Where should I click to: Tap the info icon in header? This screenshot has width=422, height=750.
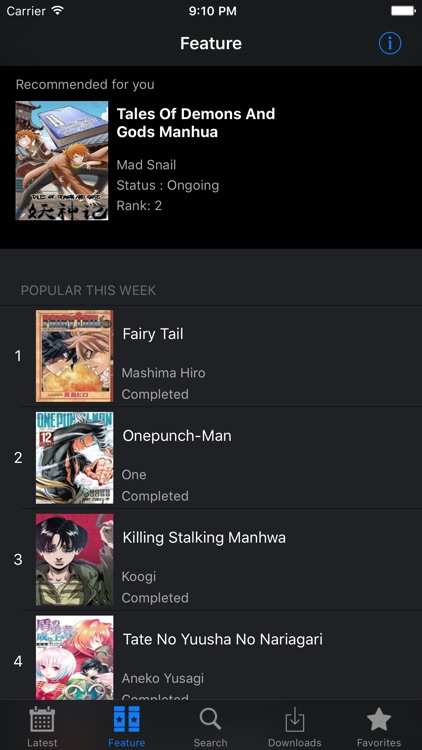[x=390, y=44]
